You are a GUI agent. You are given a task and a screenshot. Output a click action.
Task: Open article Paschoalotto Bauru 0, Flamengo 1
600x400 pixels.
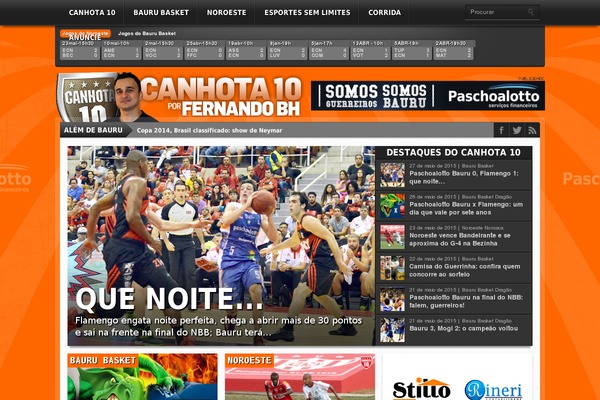point(464,177)
